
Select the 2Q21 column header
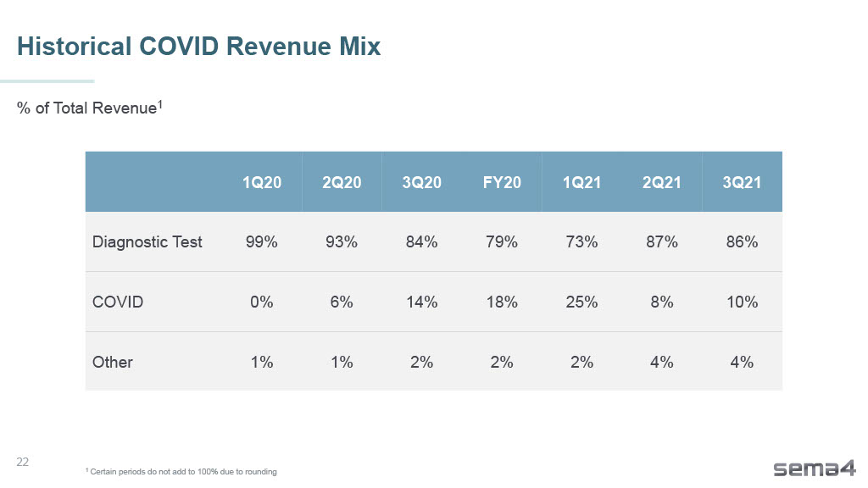click(661, 183)
